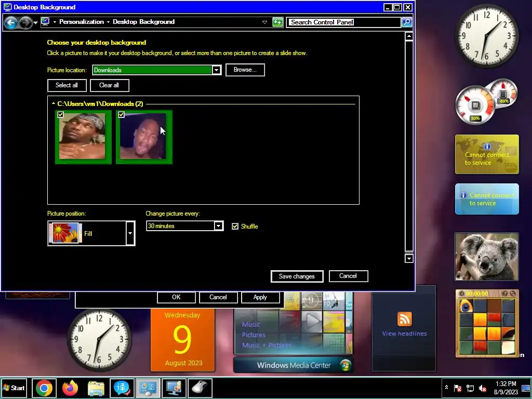Click the Save changes button
Image resolution: width=532 pixels, height=399 pixels.
[297, 276]
